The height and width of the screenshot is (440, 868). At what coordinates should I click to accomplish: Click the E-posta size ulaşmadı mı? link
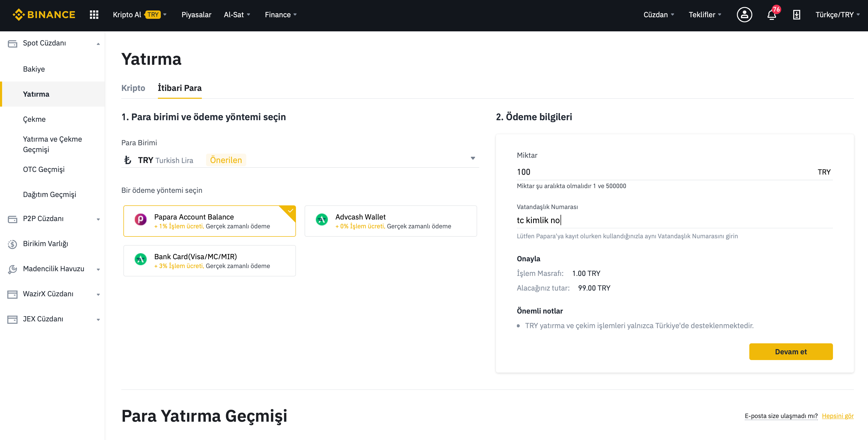point(781,416)
